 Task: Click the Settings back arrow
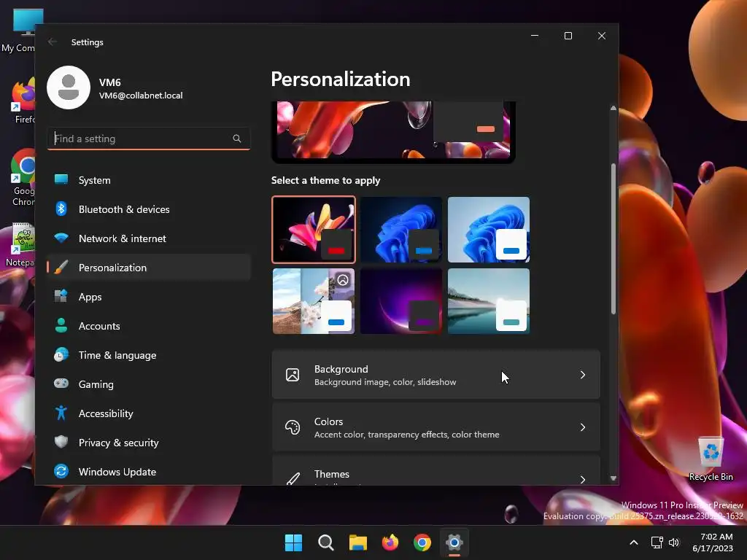pos(53,42)
